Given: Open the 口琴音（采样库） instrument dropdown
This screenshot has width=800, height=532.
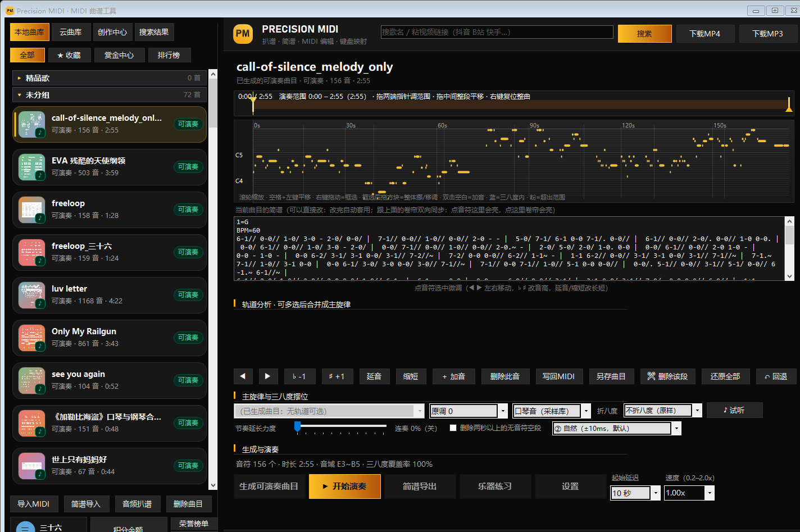Looking at the screenshot, I should pyautogui.click(x=552, y=411).
